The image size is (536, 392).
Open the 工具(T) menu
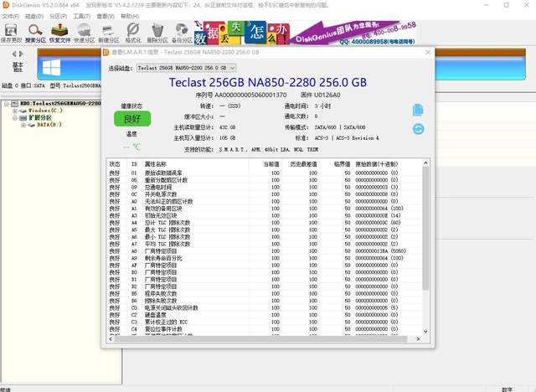click(82, 16)
